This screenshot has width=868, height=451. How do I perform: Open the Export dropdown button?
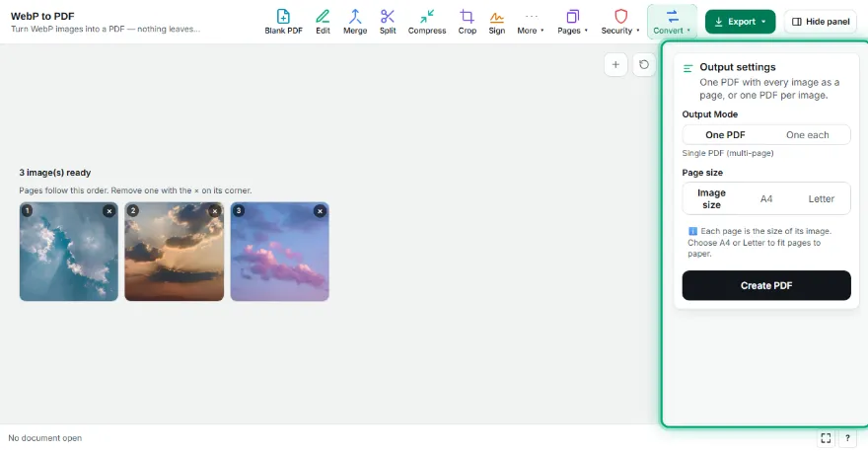pyautogui.click(x=740, y=22)
